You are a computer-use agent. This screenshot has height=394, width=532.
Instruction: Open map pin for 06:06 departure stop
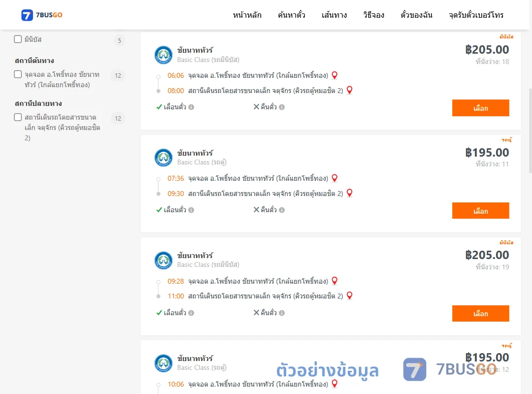(x=334, y=75)
